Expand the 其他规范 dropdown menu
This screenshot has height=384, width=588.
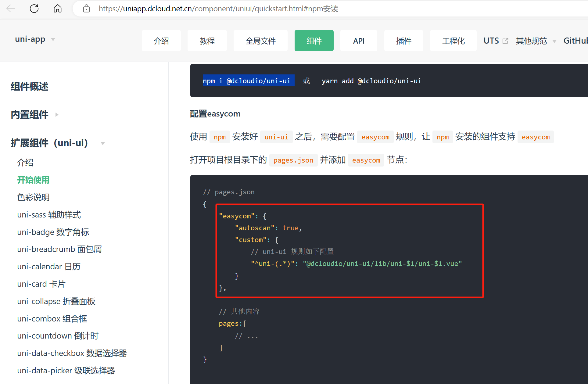coord(536,41)
